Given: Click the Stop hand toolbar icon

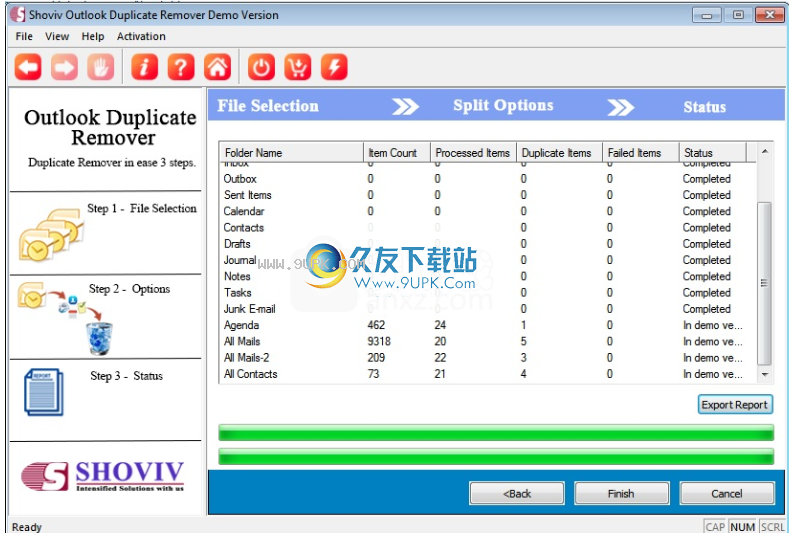Looking at the screenshot, I should pos(101,67).
